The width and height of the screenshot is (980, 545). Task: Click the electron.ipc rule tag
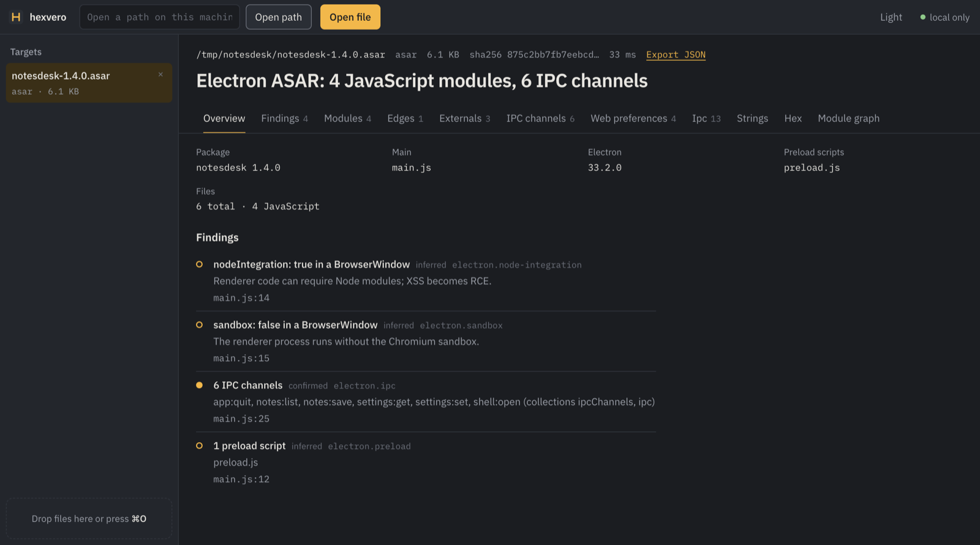(364, 386)
